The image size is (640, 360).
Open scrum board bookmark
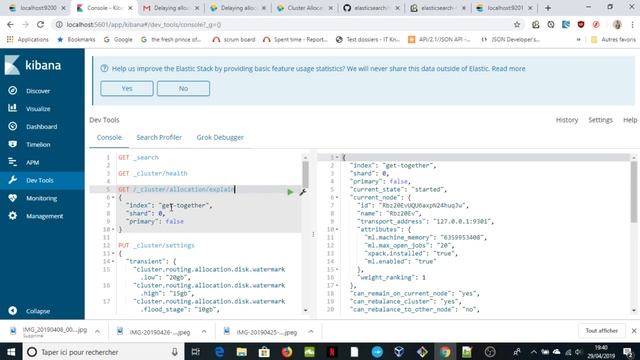pos(234,40)
